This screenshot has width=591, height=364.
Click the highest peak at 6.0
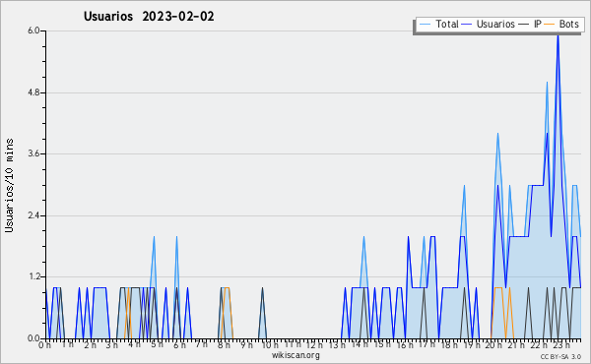pyautogui.click(x=558, y=36)
